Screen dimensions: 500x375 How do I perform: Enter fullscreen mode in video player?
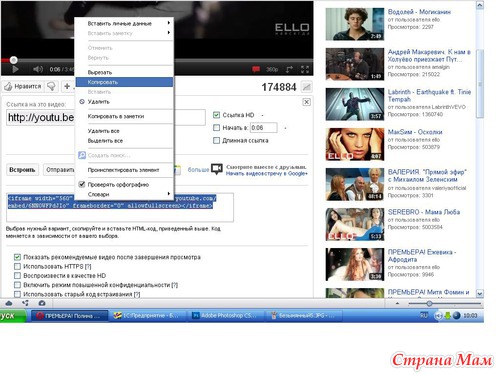click(x=305, y=69)
